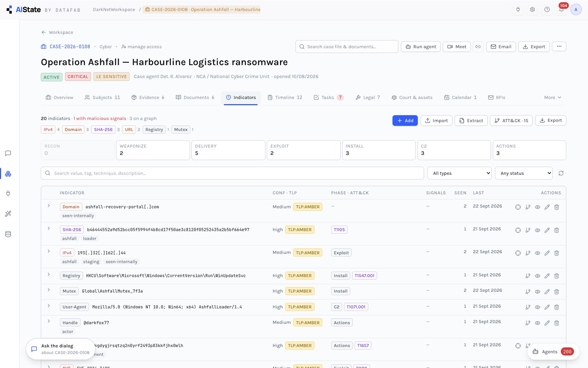
Task: Open the settings gear in top bar
Action: tap(532, 10)
